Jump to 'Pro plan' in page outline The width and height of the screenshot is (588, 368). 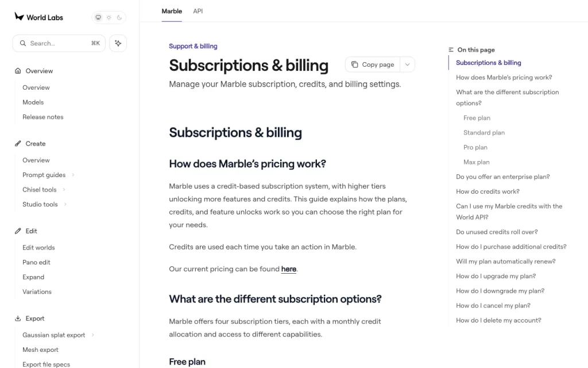click(x=475, y=147)
